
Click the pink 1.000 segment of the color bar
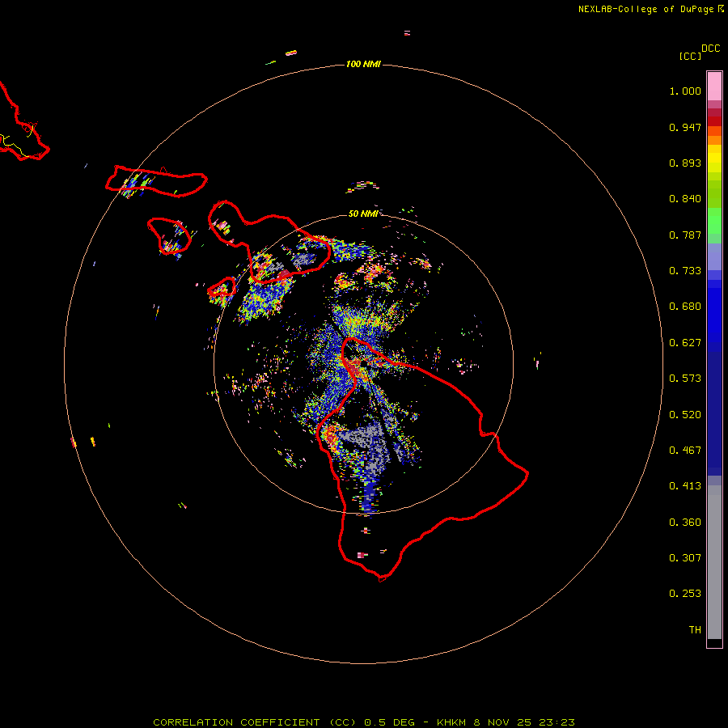click(714, 86)
